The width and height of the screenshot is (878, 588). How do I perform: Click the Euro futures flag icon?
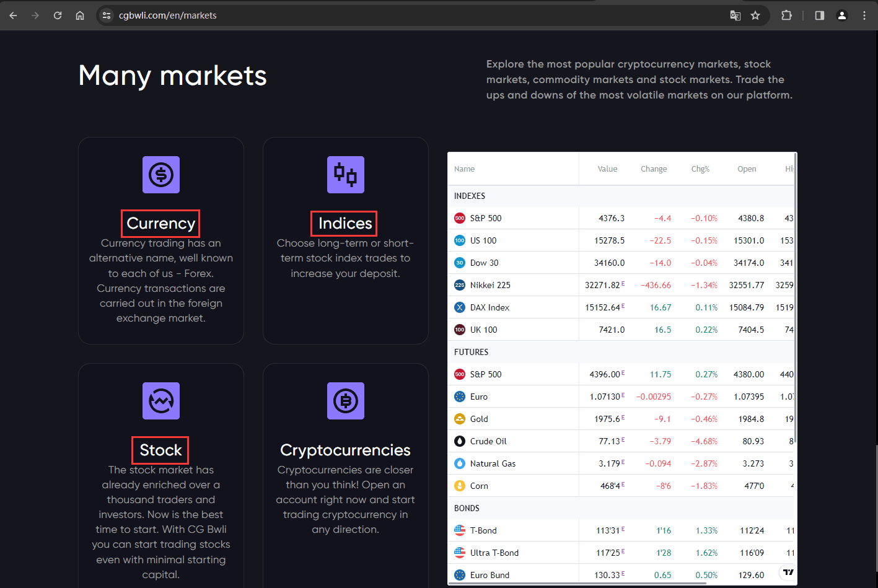(x=460, y=397)
